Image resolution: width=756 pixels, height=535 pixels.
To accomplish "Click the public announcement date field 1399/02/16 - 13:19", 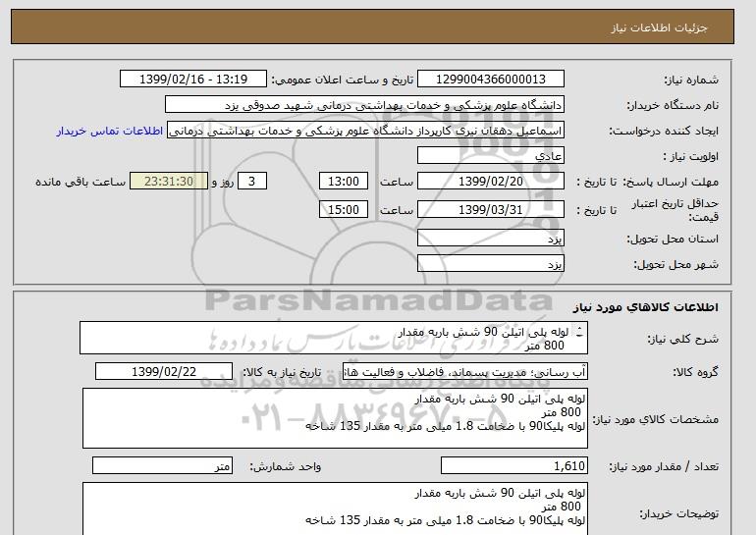I will (192, 80).
